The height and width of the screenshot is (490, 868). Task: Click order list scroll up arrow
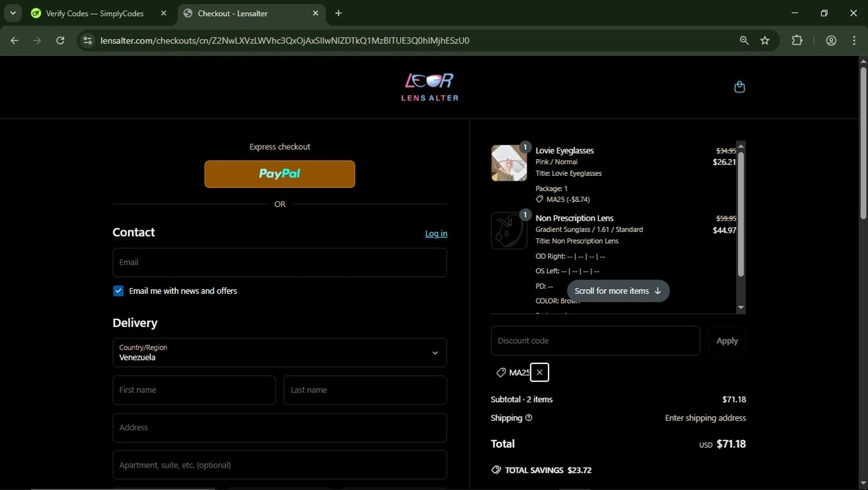click(x=741, y=146)
